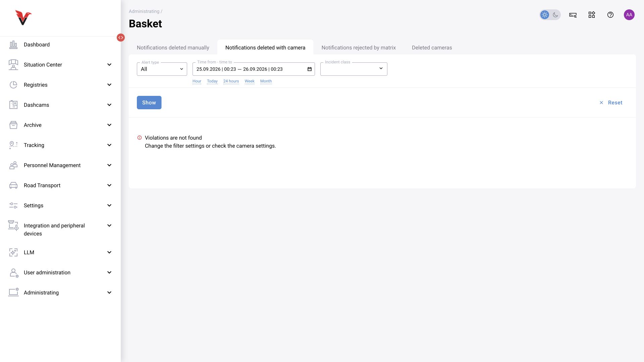Image resolution: width=644 pixels, height=362 pixels.
Task: Open the calendar icon in time range field
Action: [x=310, y=69]
